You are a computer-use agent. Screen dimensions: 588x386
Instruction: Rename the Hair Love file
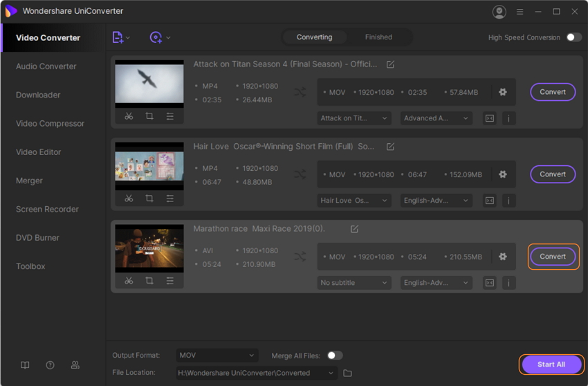coord(390,146)
